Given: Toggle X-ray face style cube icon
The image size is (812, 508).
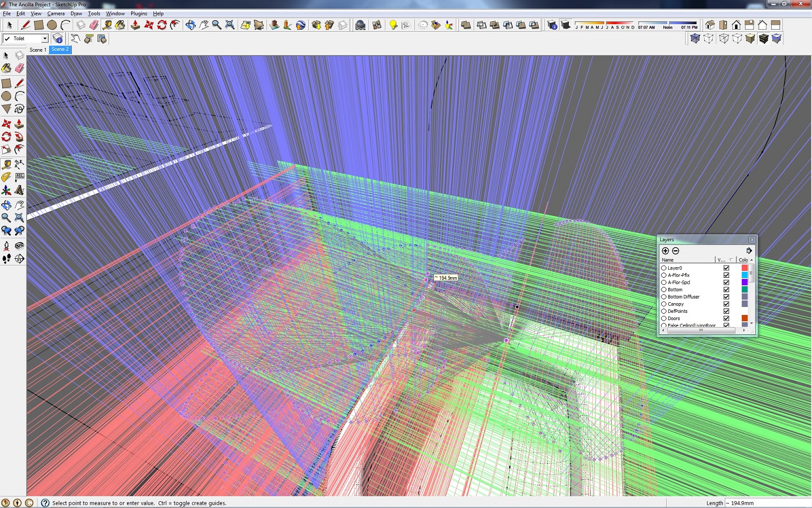Looking at the screenshot, I should tap(695, 39).
